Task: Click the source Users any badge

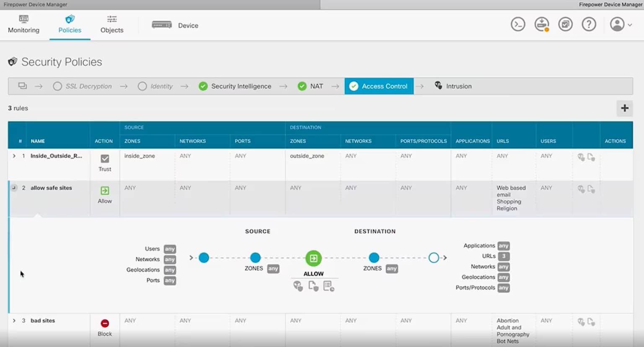Action: coord(170,249)
